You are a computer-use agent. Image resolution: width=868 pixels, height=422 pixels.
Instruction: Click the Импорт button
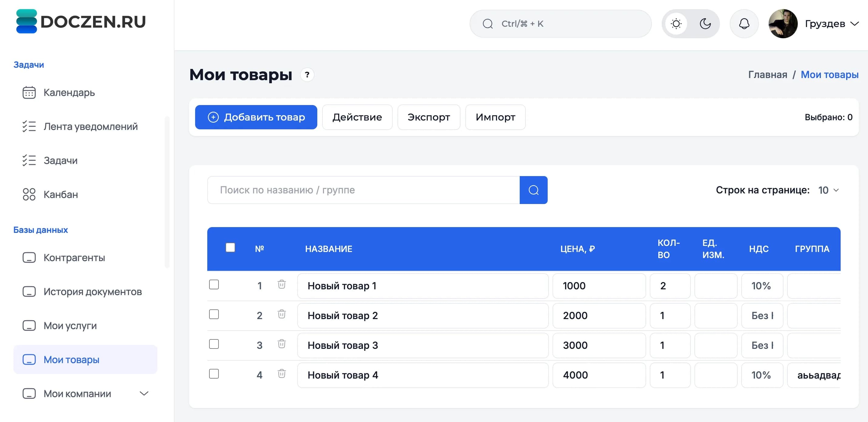(x=495, y=117)
